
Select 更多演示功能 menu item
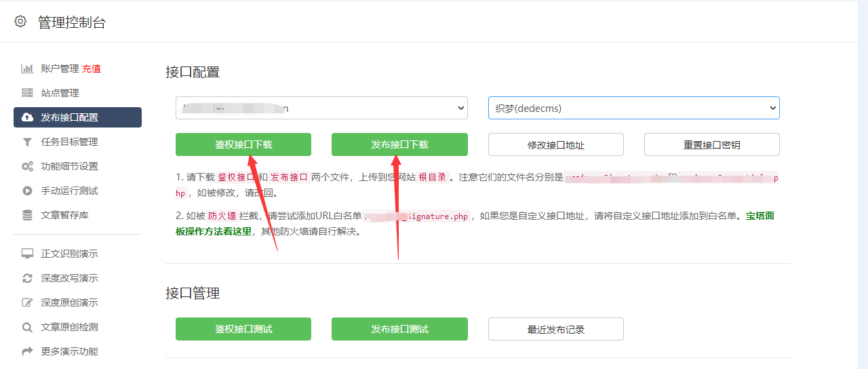click(69, 351)
